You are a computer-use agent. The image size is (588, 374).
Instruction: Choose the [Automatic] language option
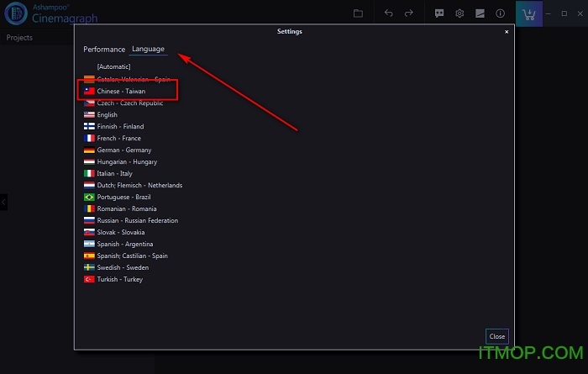click(x=113, y=66)
